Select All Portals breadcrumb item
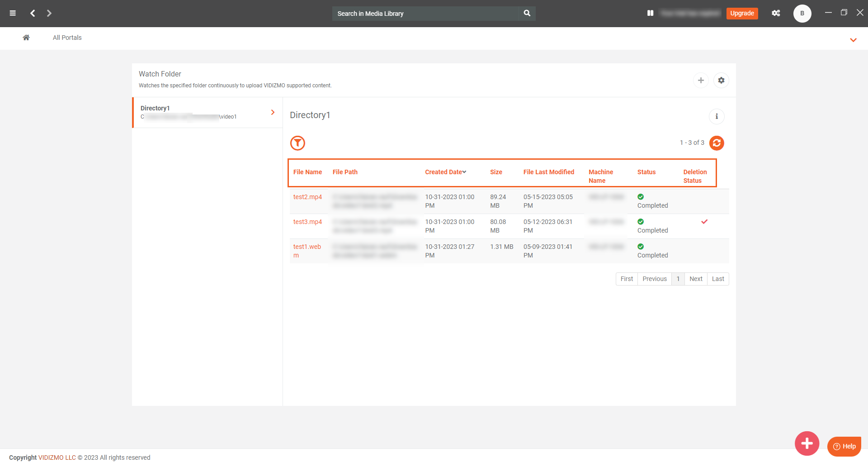868x467 pixels. click(67, 38)
